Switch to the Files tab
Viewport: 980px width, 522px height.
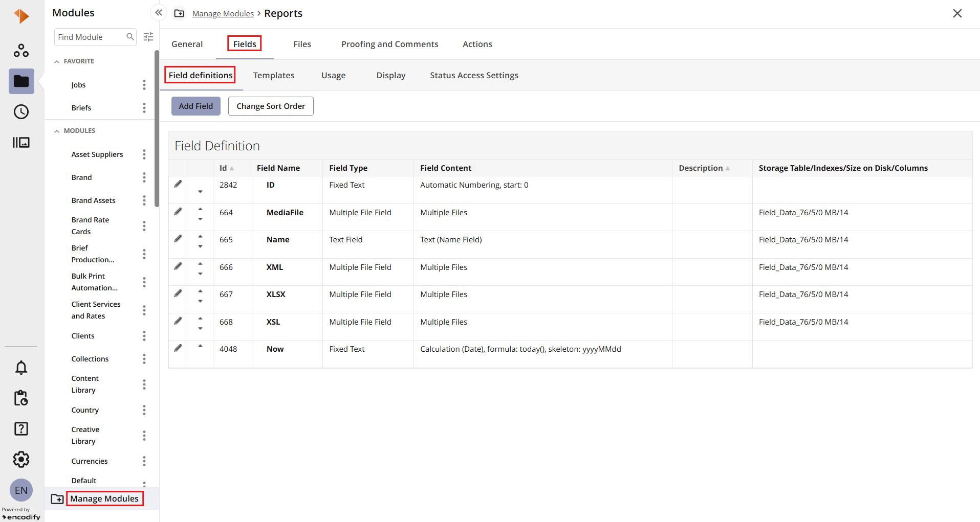click(x=302, y=44)
